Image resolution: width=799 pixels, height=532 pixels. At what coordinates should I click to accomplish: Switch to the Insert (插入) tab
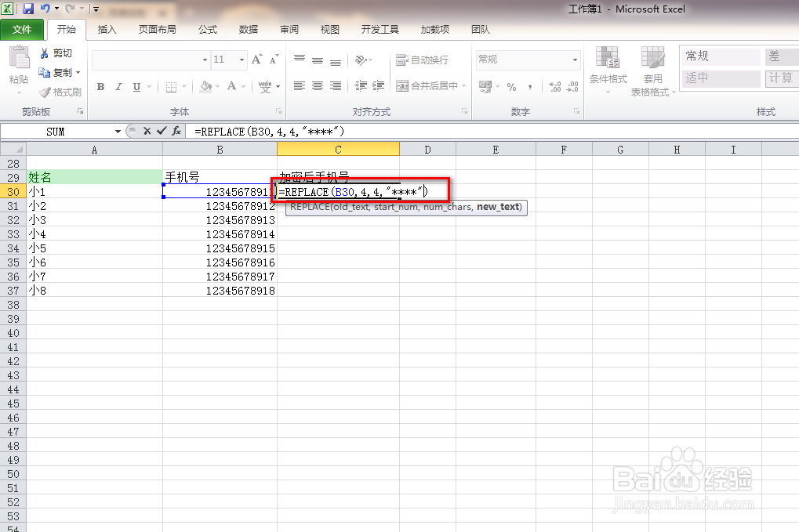(x=107, y=30)
